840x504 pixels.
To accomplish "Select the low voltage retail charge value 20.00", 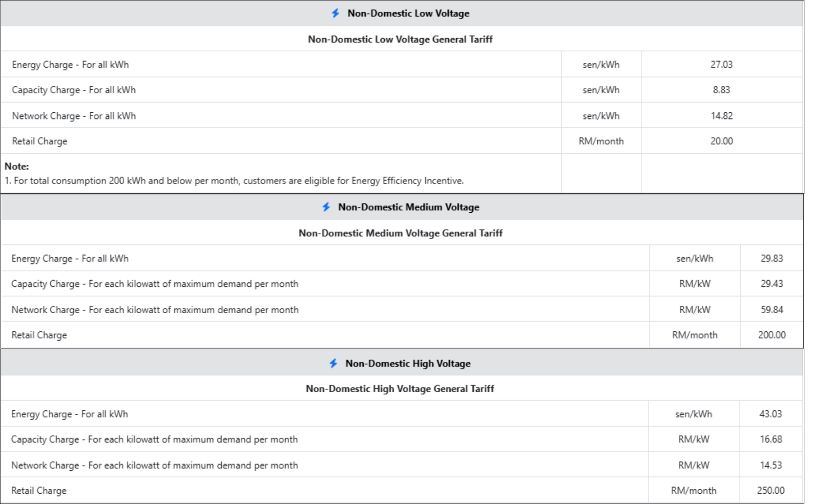I will (x=721, y=141).
